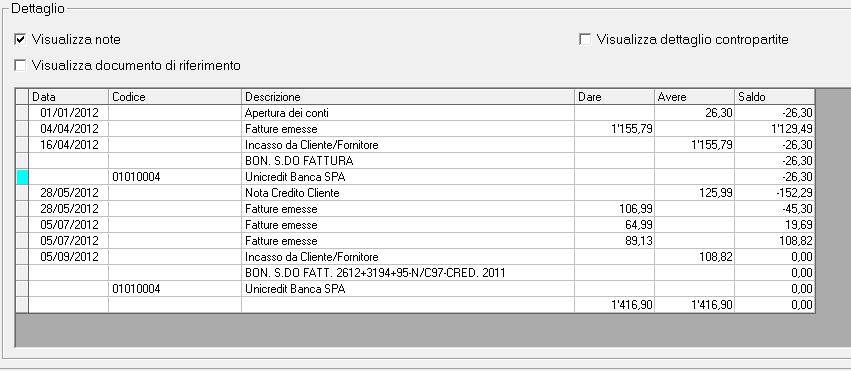851x371 pixels.
Task: Click the 01/01/2012 date cell
Action: tap(68, 113)
